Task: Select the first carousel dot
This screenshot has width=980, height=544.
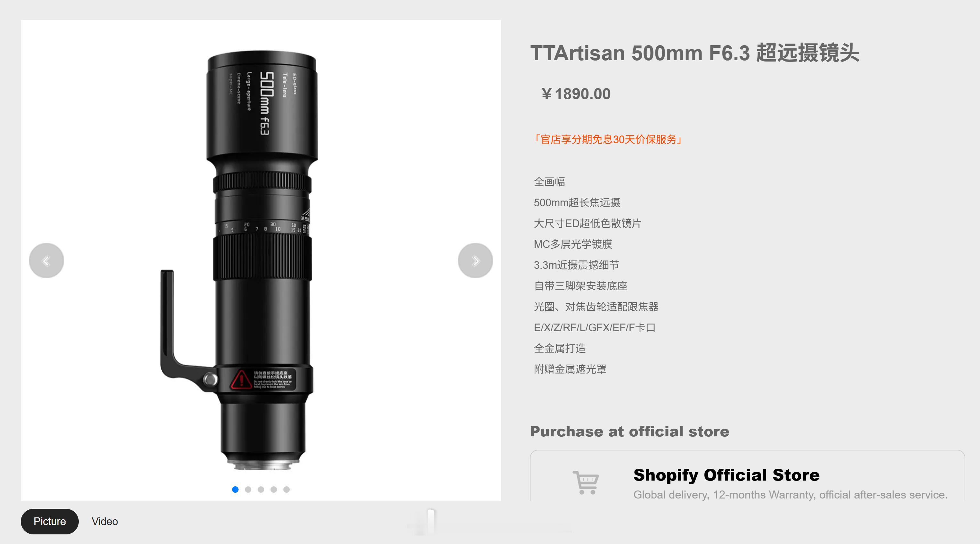Action: click(235, 490)
